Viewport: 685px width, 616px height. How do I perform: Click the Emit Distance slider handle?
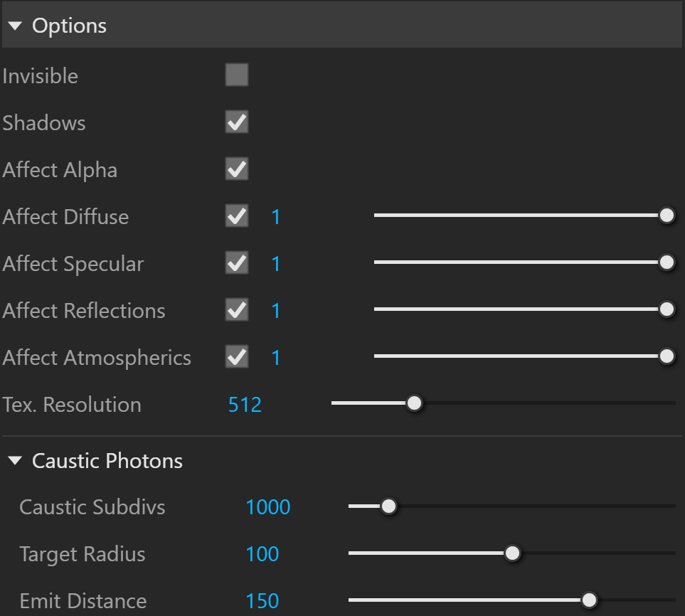coord(589,600)
